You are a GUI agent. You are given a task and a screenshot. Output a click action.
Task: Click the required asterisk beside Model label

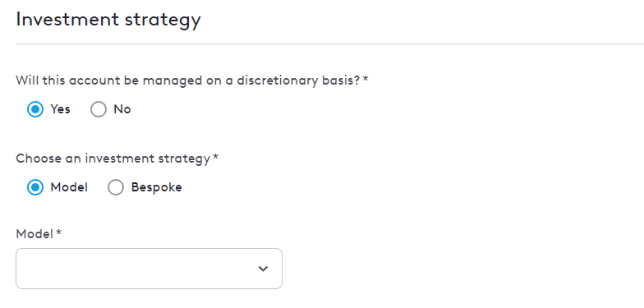pos(59,233)
